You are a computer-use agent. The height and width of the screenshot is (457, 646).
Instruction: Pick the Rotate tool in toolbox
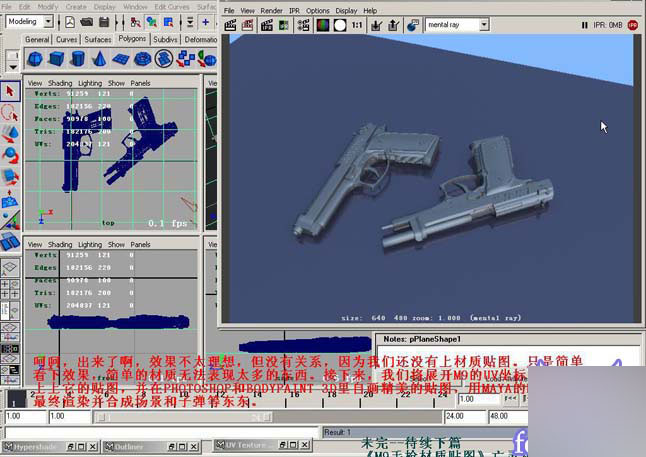pos(10,155)
